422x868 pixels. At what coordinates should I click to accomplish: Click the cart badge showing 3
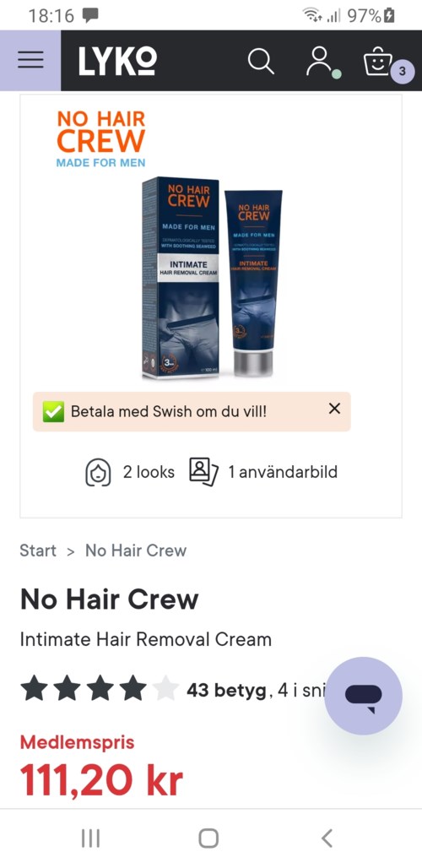(x=402, y=72)
